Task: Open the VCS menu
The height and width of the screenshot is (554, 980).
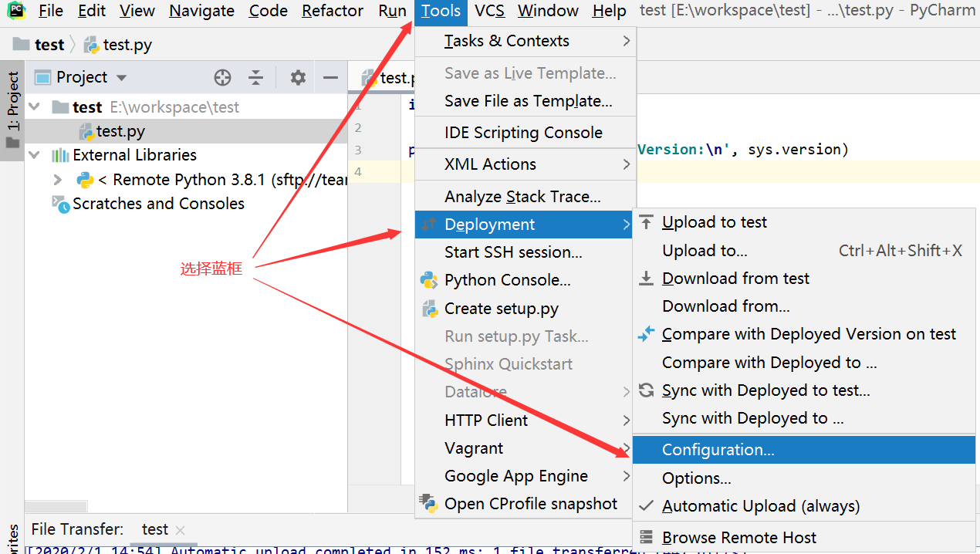Action: coord(489,11)
